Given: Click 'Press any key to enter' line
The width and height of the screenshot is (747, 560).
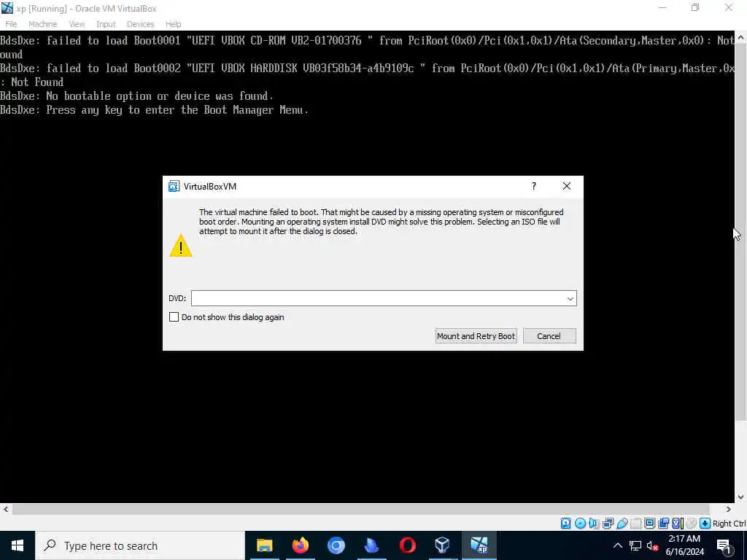Looking at the screenshot, I should [x=154, y=110].
